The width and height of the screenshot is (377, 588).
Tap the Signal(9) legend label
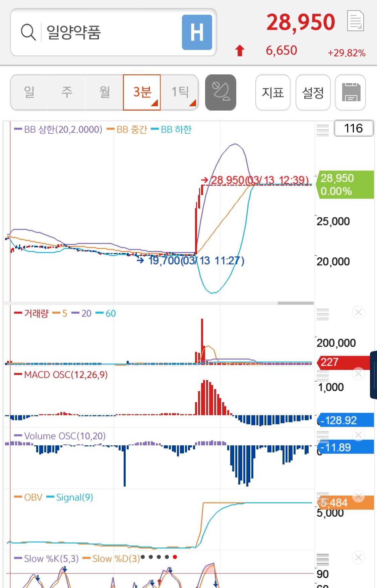(70, 497)
